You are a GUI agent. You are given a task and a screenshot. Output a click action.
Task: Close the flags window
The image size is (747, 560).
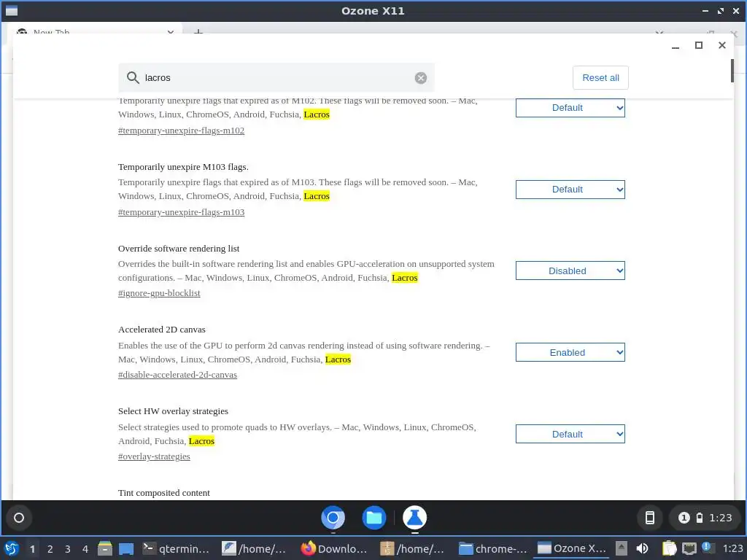pyautogui.click(x=721, y=45)
